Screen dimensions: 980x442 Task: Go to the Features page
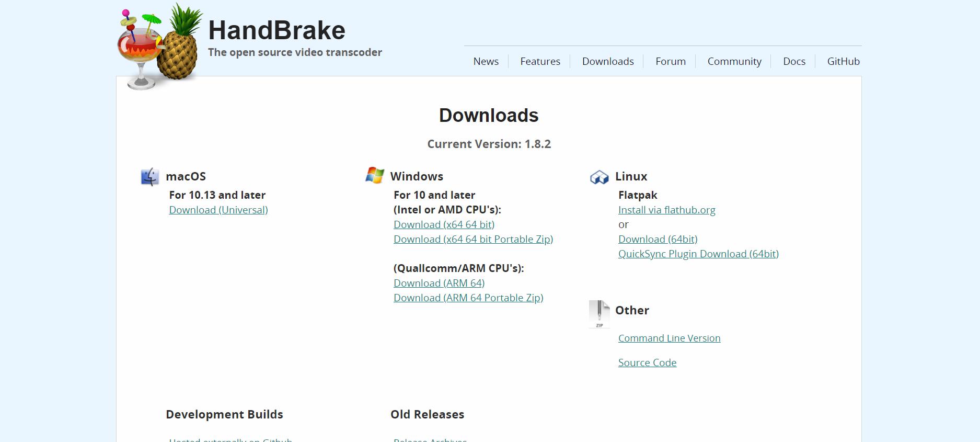click(x=540, y=61)
